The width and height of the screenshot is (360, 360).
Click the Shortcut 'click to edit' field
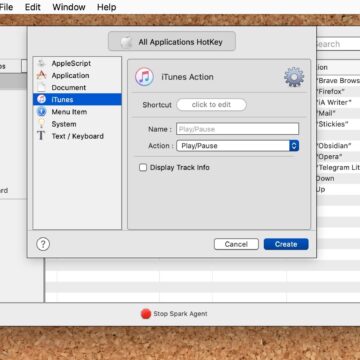(x=211, y=105)
